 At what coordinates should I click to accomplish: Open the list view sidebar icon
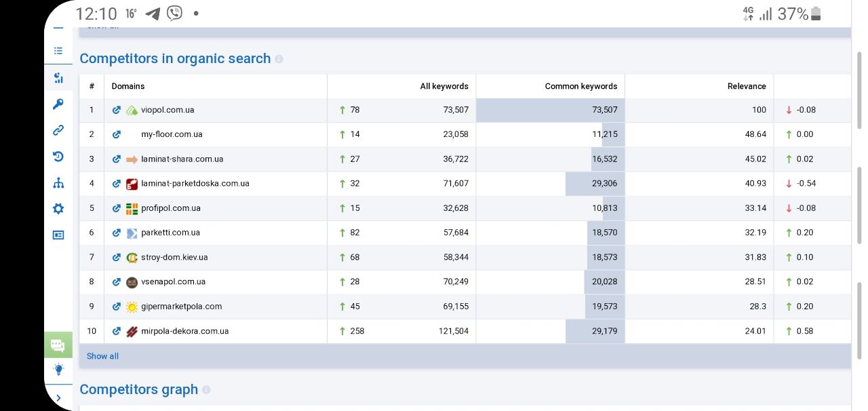click(x=58, y=51)
